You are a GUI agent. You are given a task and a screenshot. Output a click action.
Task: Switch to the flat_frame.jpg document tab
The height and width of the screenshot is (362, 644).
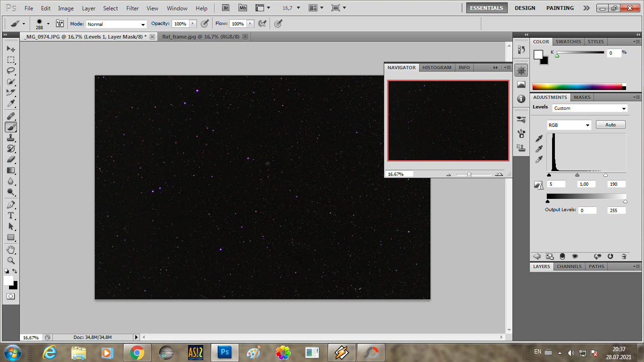[x=200, y=37]
